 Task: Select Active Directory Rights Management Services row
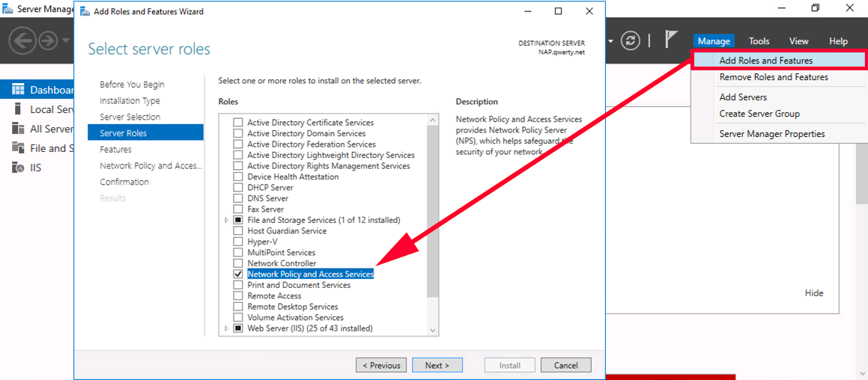(x=329, y=166)
